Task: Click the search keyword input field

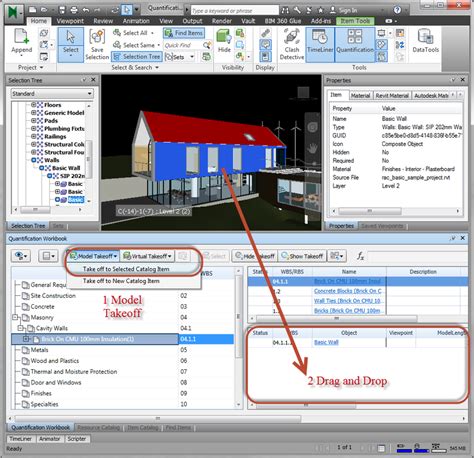Action: point(235,11)
